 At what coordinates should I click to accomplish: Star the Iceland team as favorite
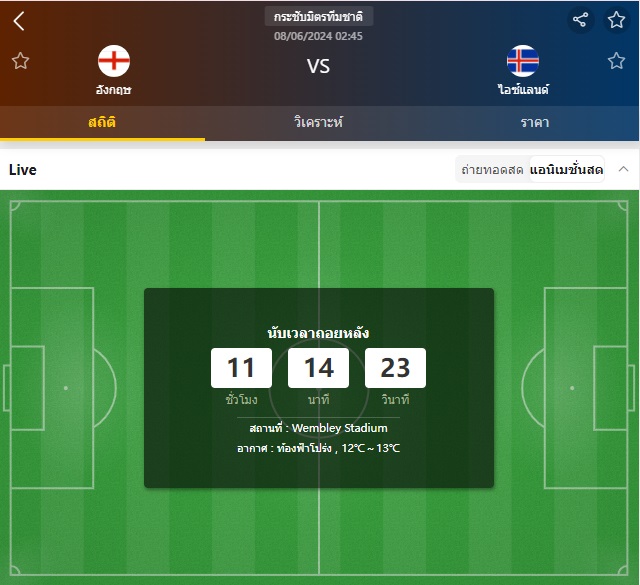click(616, 61)
